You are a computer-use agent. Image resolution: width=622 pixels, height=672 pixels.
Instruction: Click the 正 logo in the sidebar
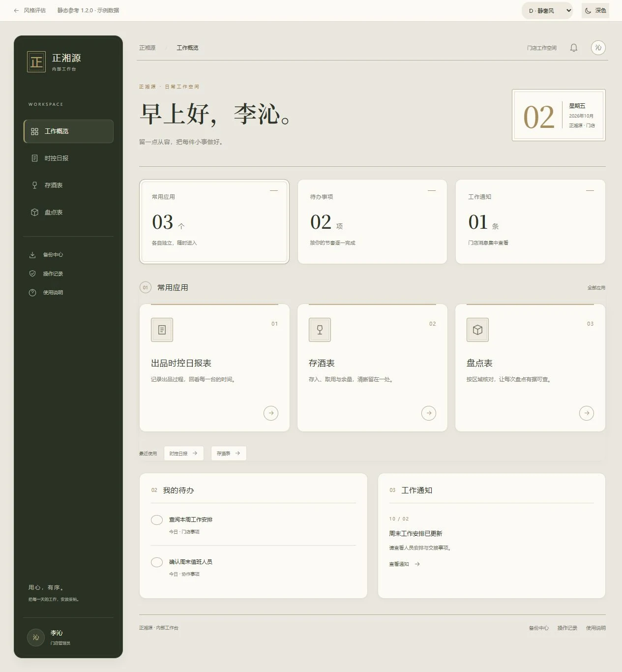tap(36, 62)
